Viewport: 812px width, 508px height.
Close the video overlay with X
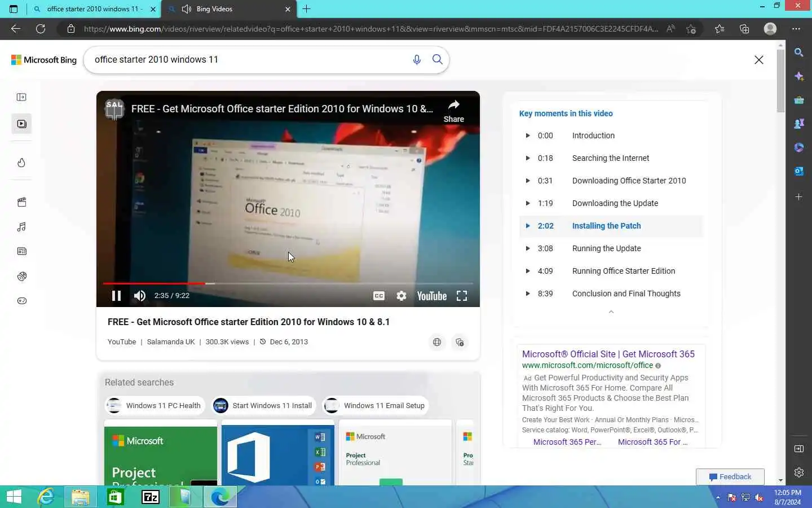tap(759, 60)
